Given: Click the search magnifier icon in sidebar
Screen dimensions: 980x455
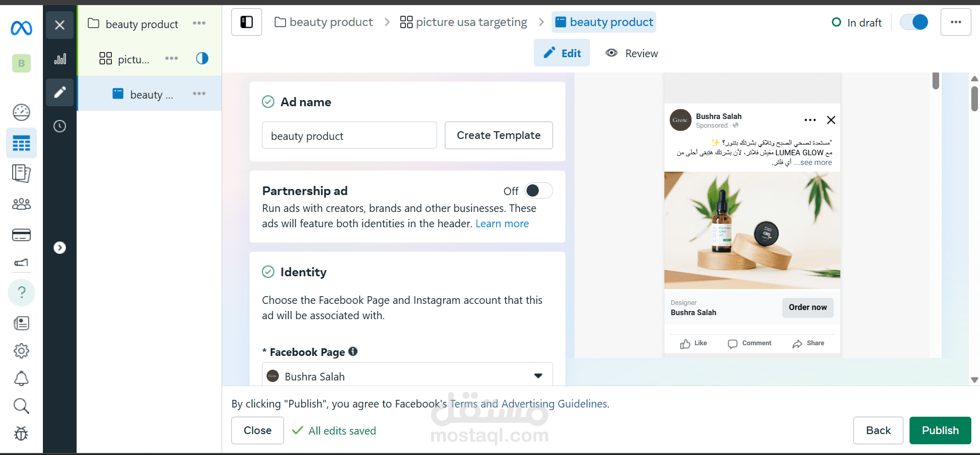Looking at the screenshot, I should pyautogui.click(x=21, y=406).
